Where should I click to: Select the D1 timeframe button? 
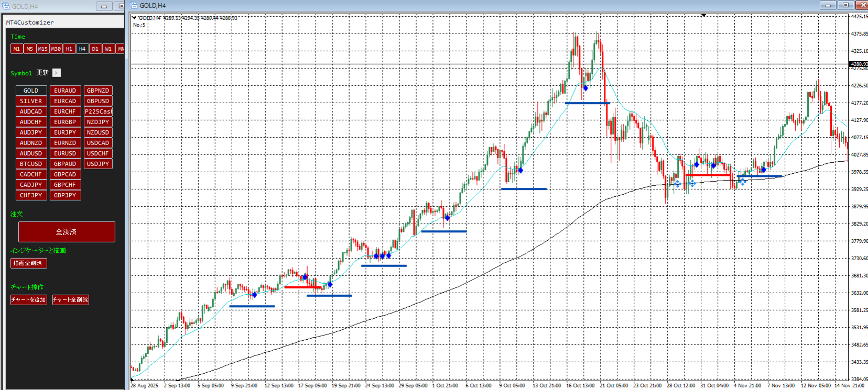click(x=95, y=49)
